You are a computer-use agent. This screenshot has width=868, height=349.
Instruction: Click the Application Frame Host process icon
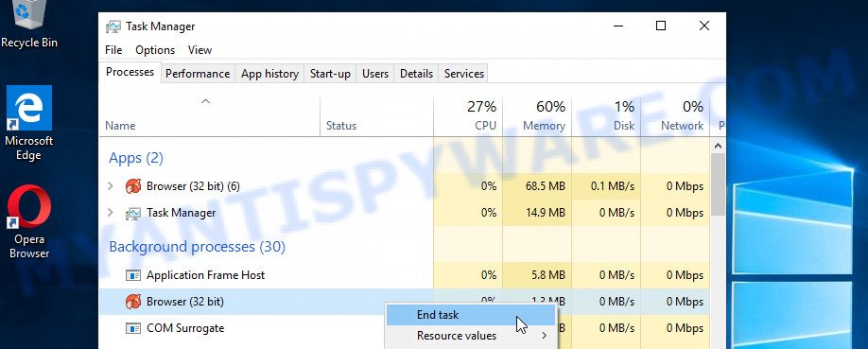tap(133, 275)
